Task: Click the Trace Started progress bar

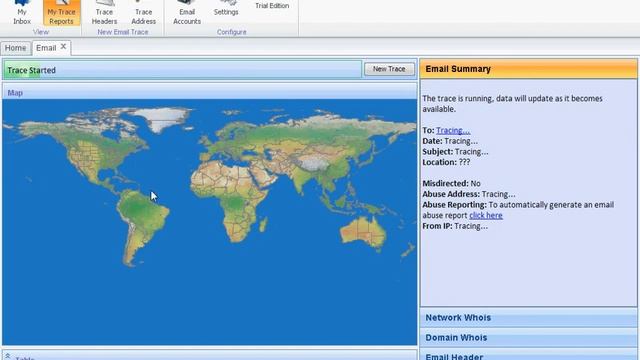Action: click(x=182, y=70)
